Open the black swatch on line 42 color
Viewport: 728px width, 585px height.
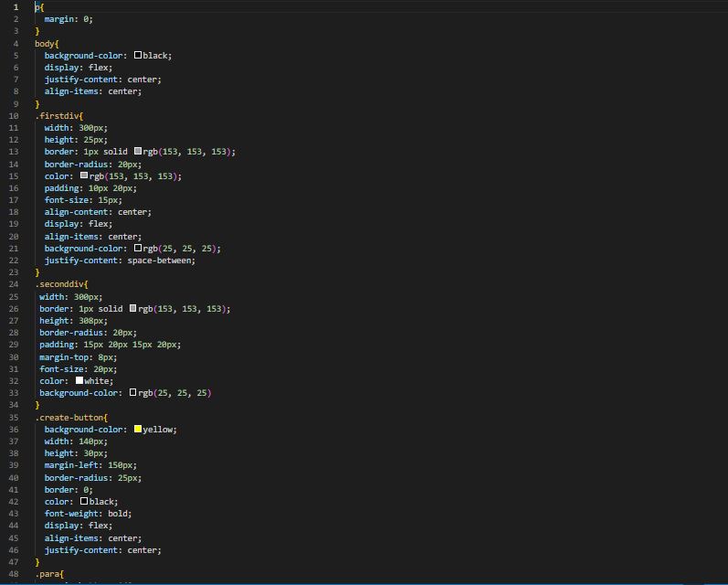[84, 501]
